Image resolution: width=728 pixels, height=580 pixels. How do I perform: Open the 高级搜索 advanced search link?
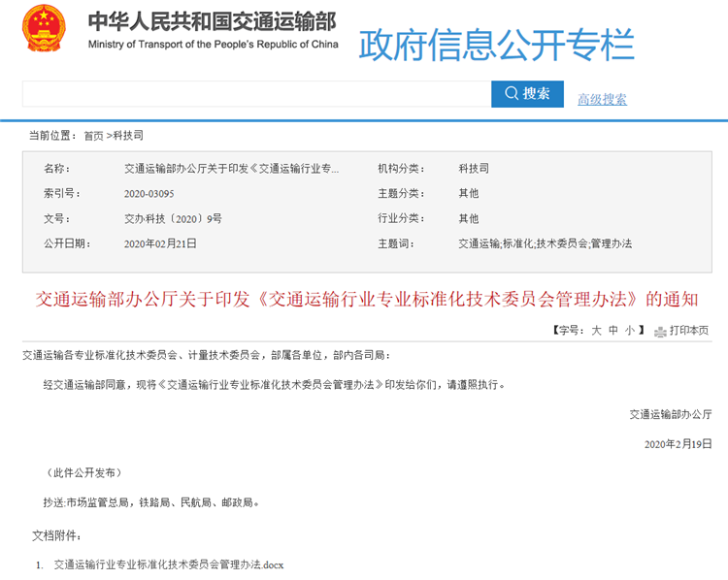(602, 99)
